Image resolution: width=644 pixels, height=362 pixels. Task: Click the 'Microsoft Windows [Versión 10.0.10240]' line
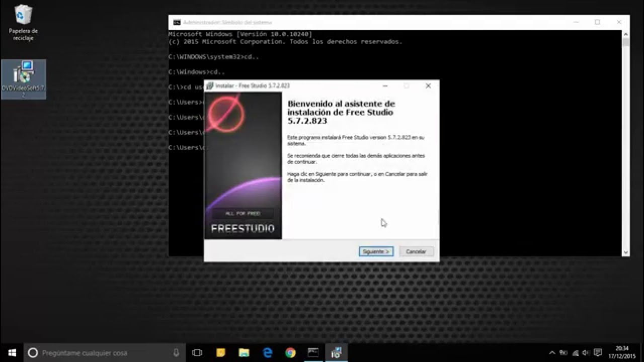click(240, 34)
